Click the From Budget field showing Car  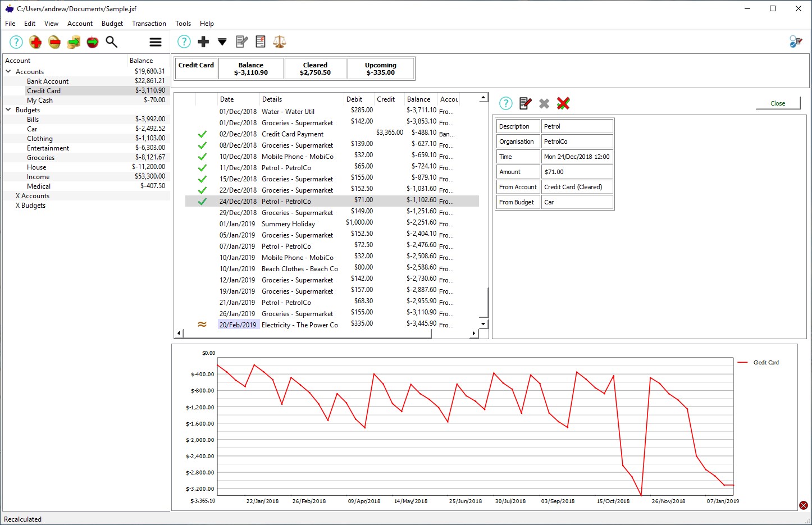[x=577, y=202]
